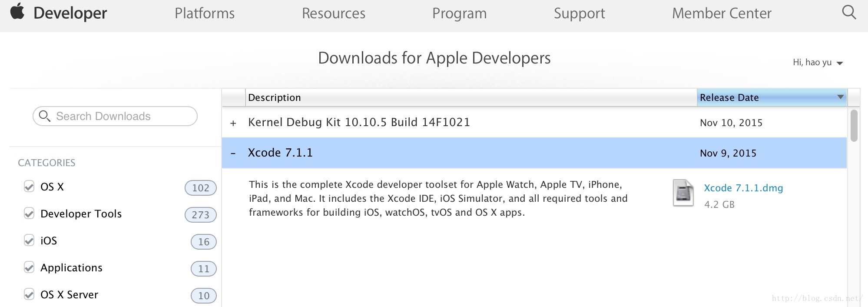Click the iOS count badge 16
Screen dimensions: 868x307
coord(204,241)
